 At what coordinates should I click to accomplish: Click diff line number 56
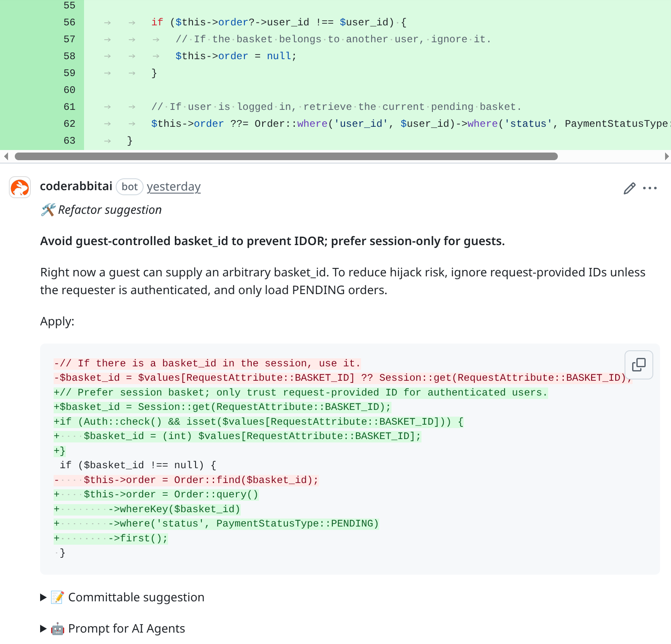click(x=69, y=22)
